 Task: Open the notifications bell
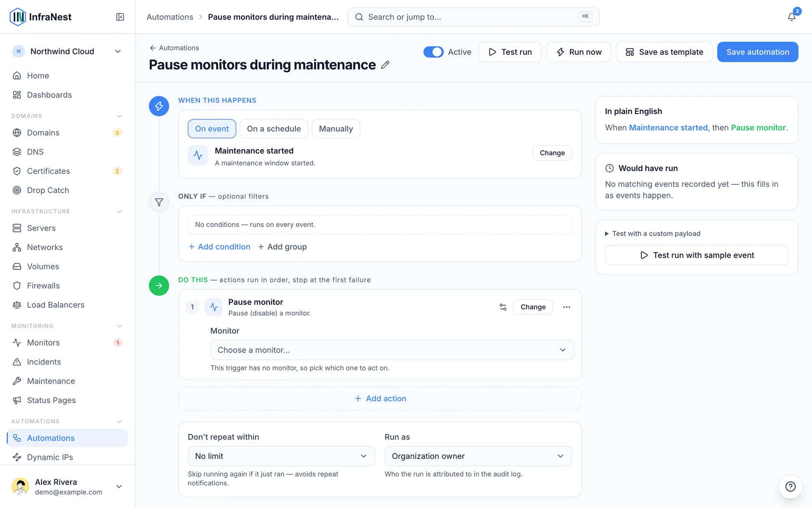(791, 17)
